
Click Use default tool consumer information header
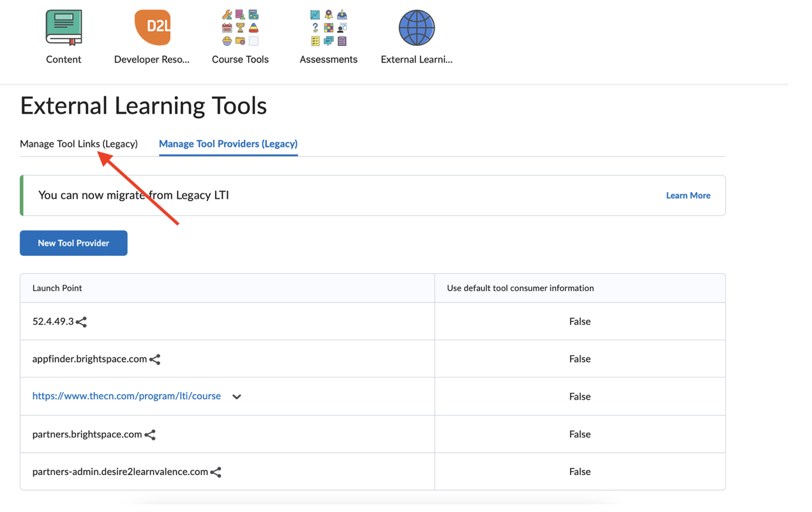pos(520,288)
